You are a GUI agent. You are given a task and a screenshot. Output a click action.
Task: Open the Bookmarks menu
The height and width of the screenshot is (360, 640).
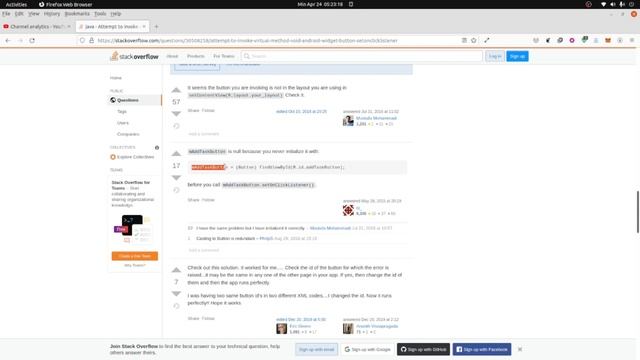point(77,13)
